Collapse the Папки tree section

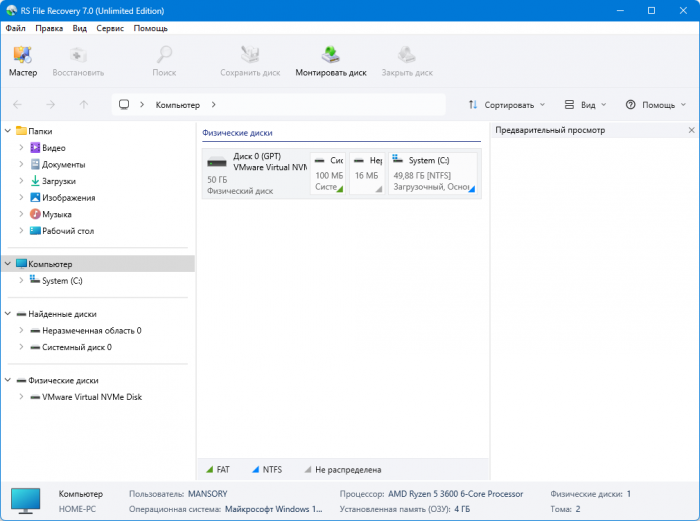point(8,131)
